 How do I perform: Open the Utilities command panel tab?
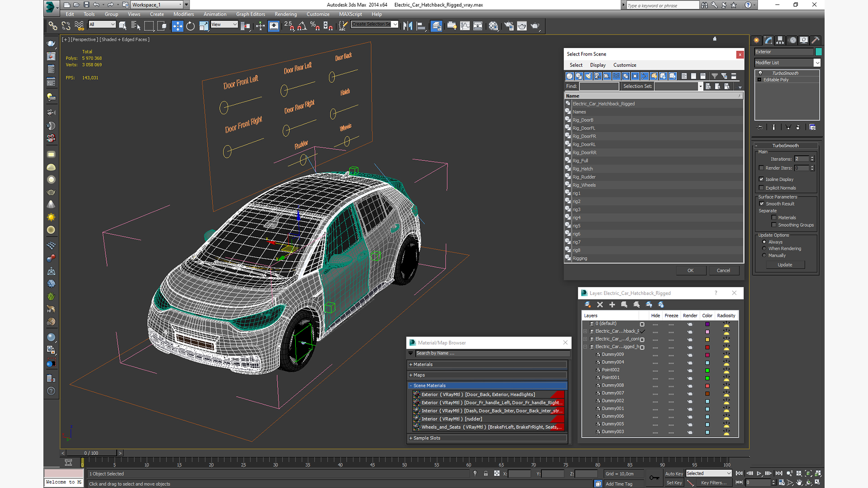click(816, 40)
